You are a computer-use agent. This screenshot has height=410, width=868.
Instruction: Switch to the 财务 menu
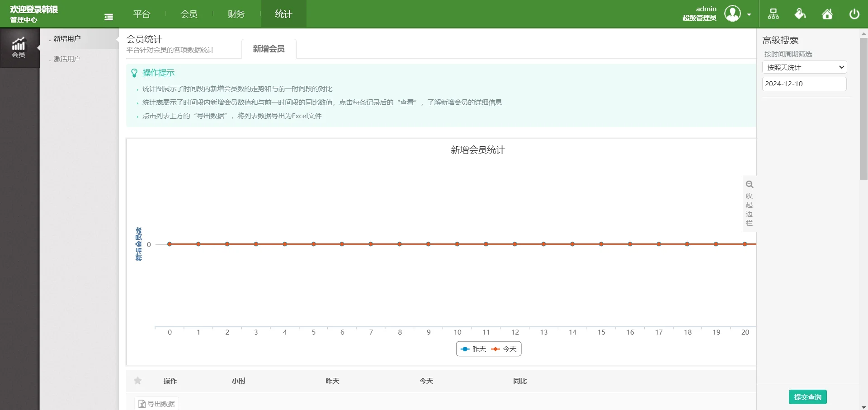click(236, 14)
